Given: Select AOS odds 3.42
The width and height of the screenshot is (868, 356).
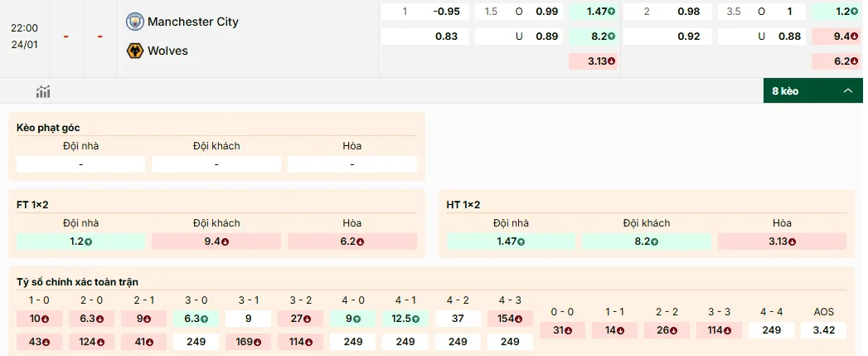Looking at the screenshot, I should [x=823, y=330].
